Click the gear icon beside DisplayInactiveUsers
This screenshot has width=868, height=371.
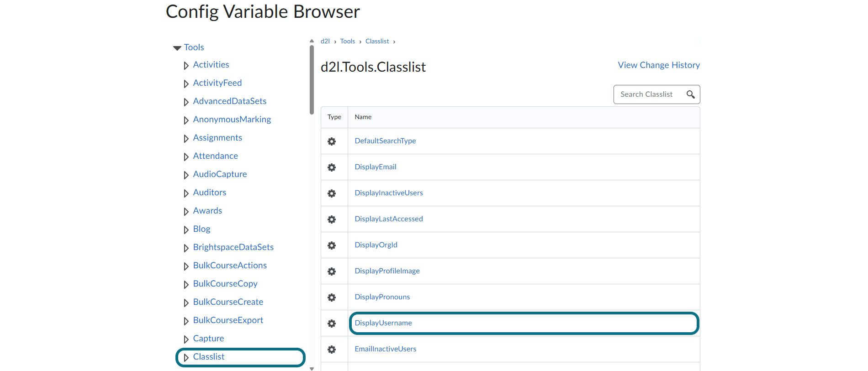click(332, 193)
